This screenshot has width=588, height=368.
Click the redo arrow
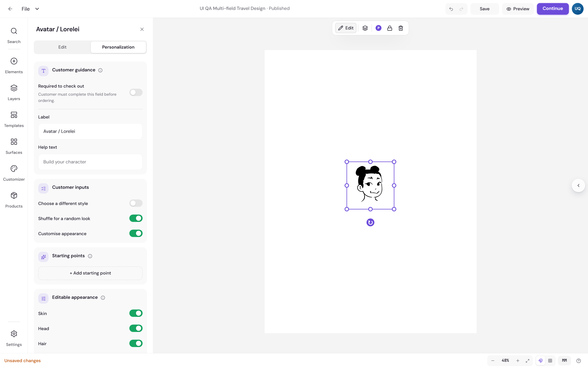[461, 9]
